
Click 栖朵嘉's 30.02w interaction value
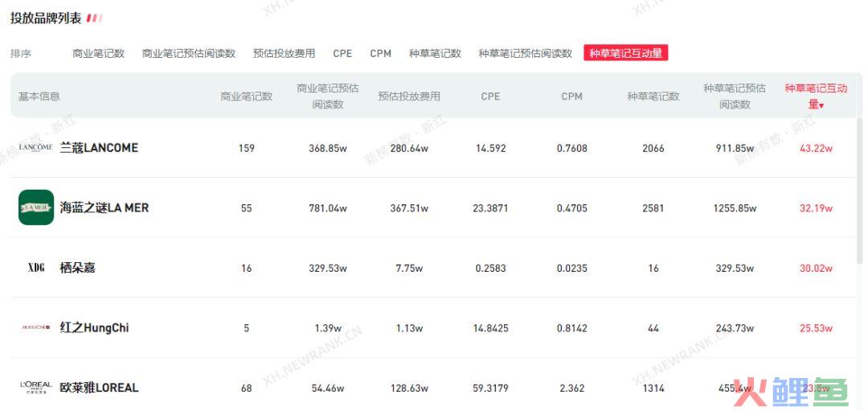click(816, 268)
